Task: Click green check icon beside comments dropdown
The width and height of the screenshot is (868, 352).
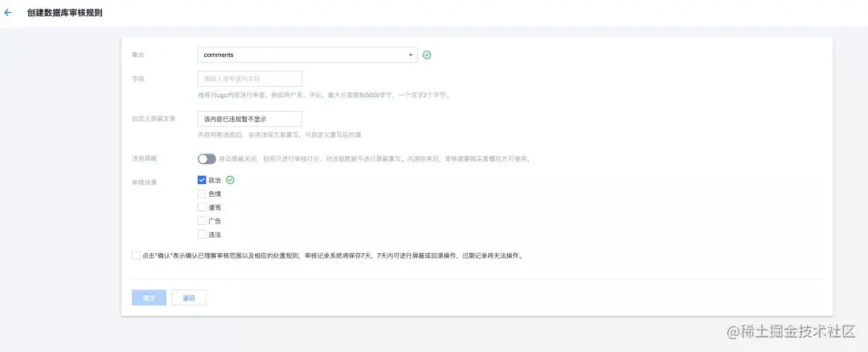Action: pos(427,55)
